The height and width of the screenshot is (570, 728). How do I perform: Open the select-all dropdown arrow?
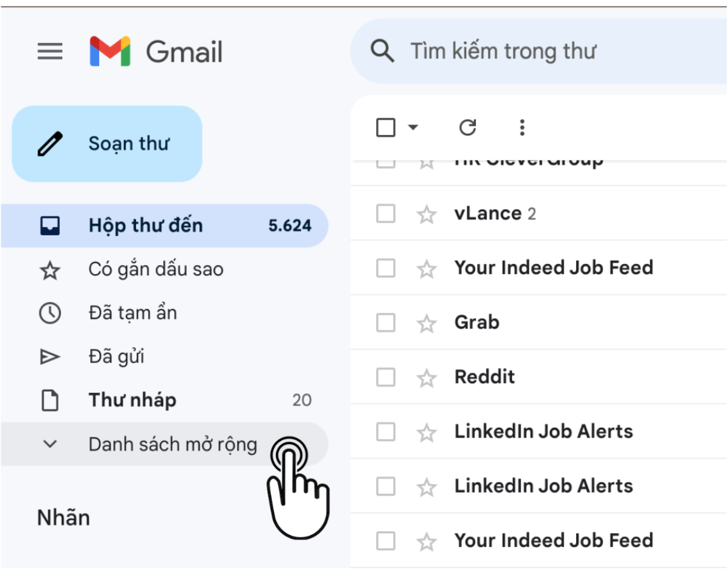[x=412, y=127]
